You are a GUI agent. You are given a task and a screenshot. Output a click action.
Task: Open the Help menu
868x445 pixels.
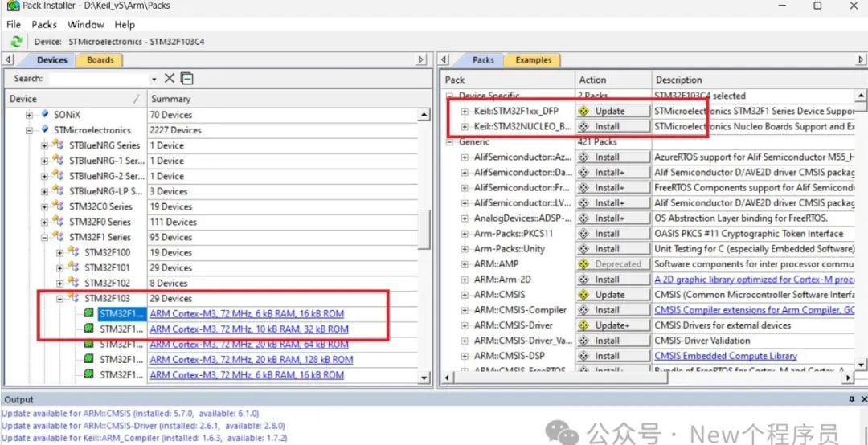125,24
